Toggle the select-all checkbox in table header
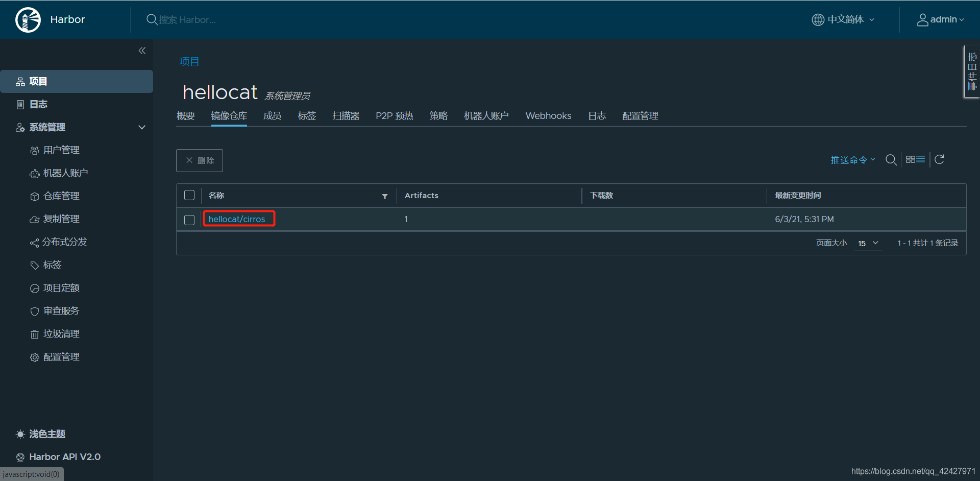The width and height of the screenshot is (980, 481). tap(189, 195)
